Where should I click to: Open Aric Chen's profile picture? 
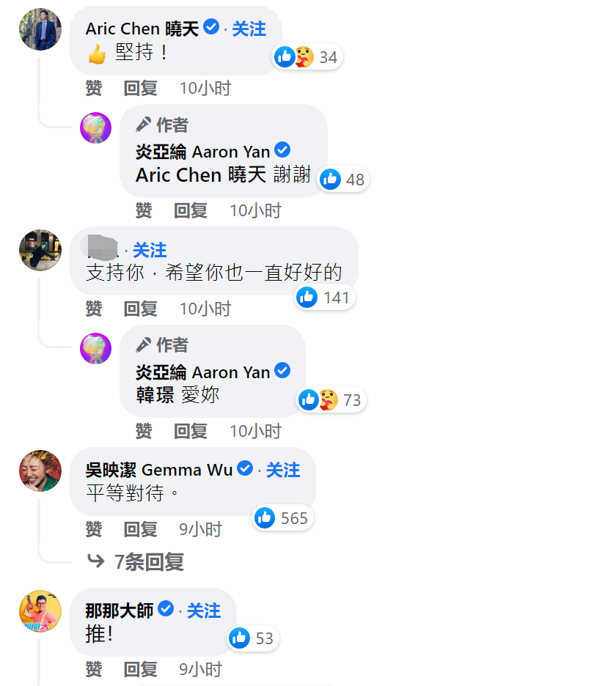(40, 29)
